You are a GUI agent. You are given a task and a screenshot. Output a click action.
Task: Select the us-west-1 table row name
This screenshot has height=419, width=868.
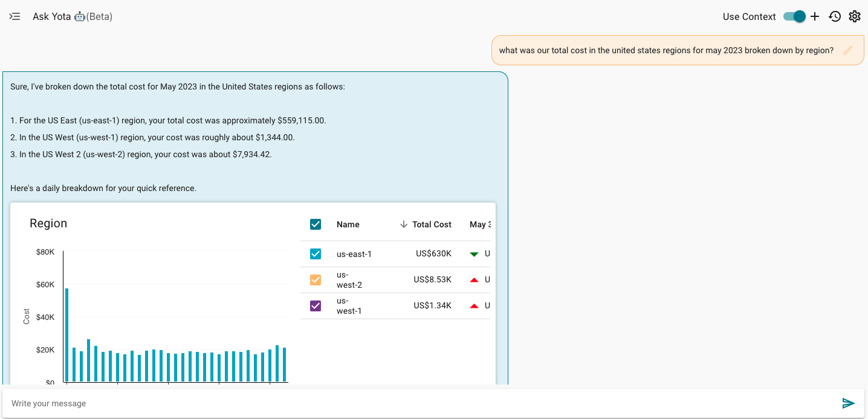click(x=349, y=306)
